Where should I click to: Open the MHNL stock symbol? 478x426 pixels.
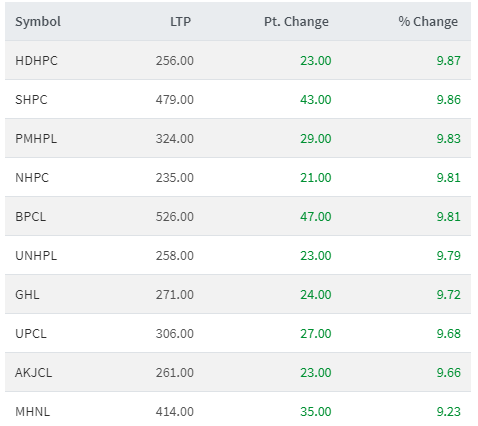(33, 412)
